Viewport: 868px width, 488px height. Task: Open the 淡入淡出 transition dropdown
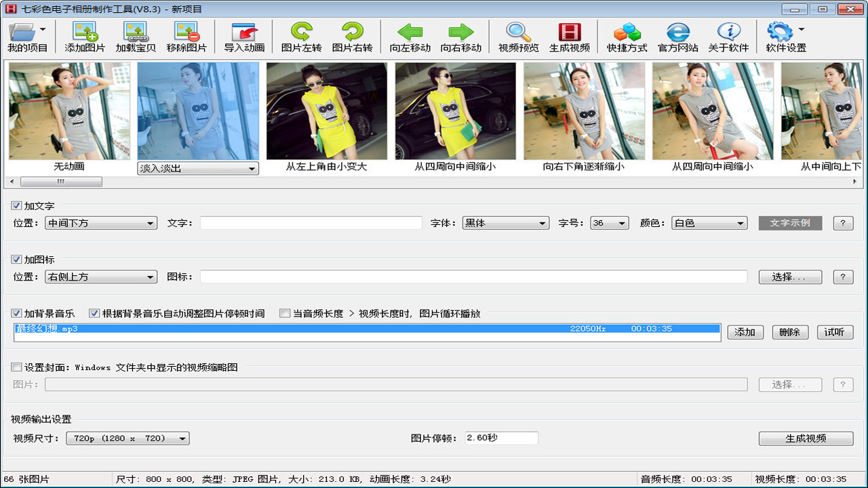click(252, 168)
